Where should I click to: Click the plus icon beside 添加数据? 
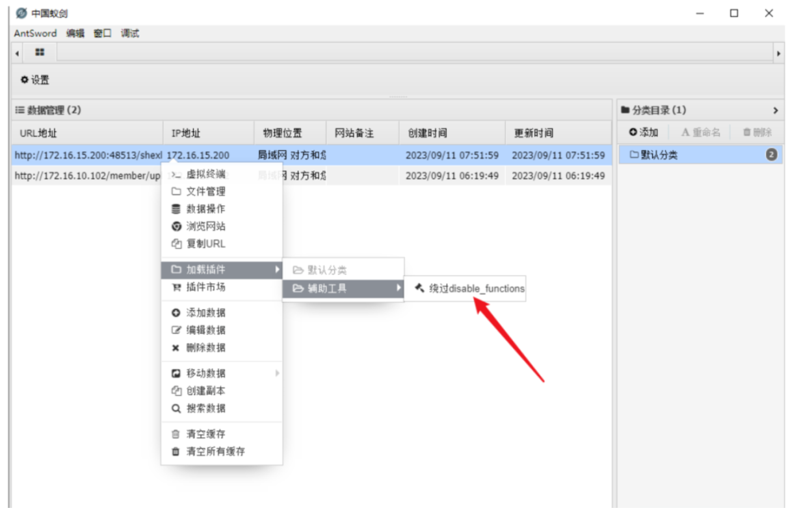176,313
